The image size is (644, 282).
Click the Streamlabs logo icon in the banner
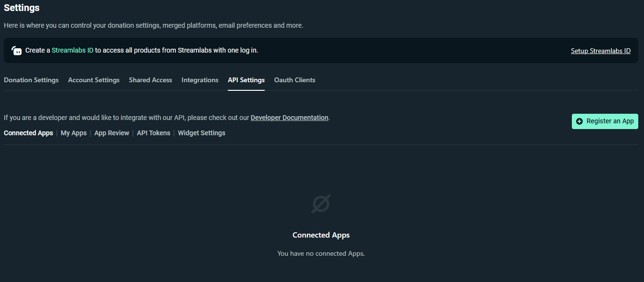click(17, 51)
